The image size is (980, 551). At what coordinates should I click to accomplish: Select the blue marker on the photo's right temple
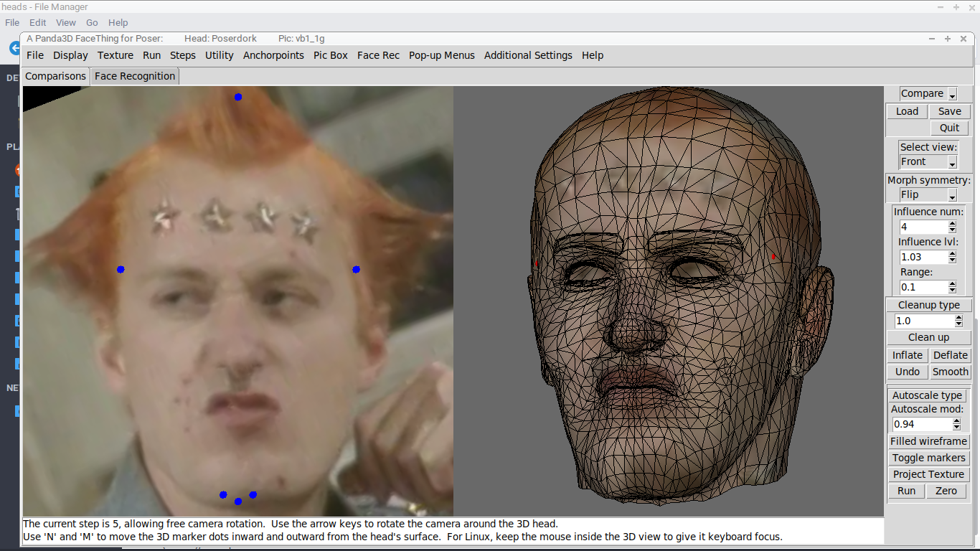[356, 269]
